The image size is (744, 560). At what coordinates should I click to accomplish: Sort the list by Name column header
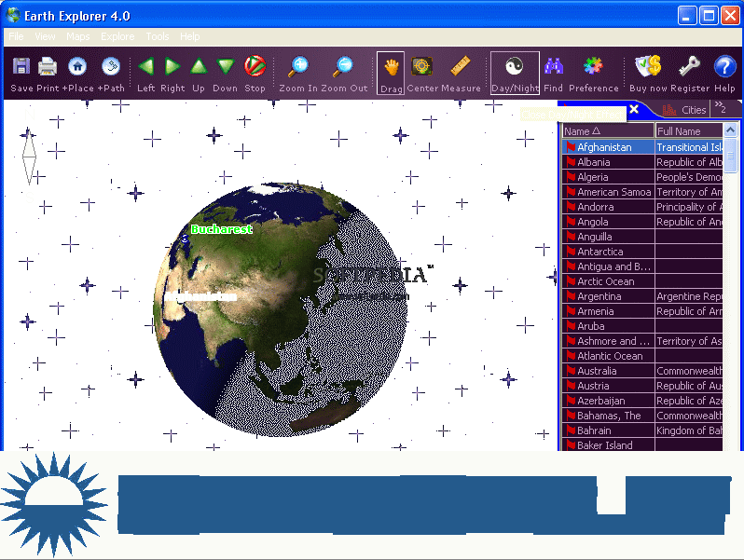tap(607, 131)
